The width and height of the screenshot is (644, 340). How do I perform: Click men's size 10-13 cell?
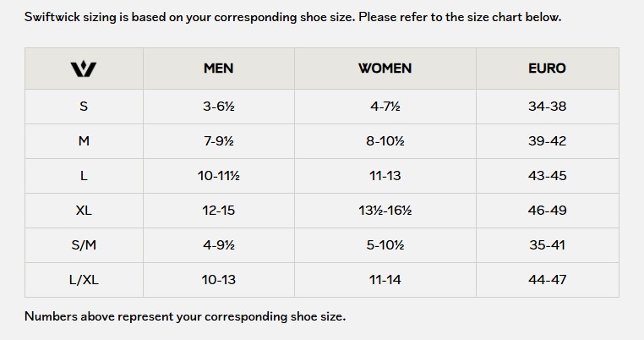coord(219,280)
